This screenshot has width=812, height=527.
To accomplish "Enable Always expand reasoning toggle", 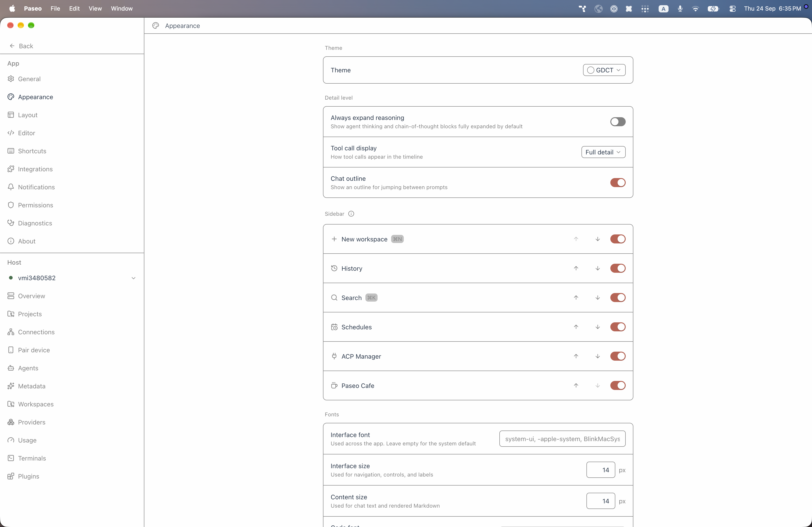I will pyautogui.click(x=618, y=122).
